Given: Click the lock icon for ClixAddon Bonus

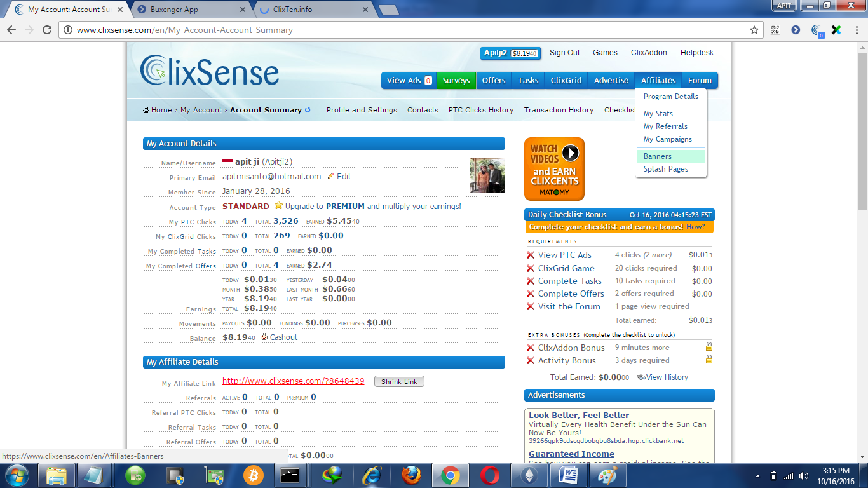Looking at the screenshot, I should click(709, 347).
